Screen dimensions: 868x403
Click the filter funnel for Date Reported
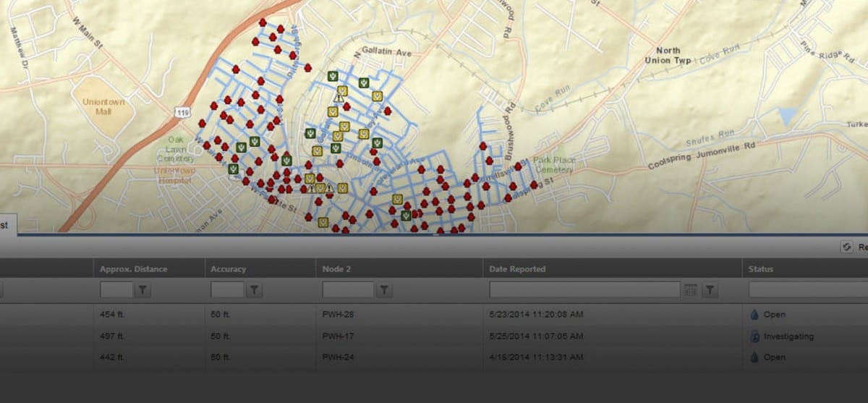pos(710,290)
